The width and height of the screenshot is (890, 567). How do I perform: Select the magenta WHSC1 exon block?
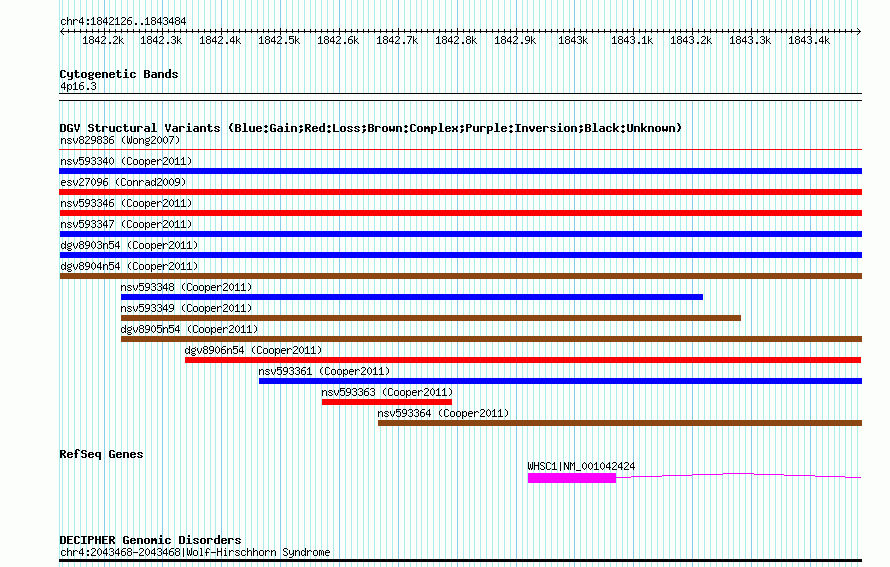[572, 478]
